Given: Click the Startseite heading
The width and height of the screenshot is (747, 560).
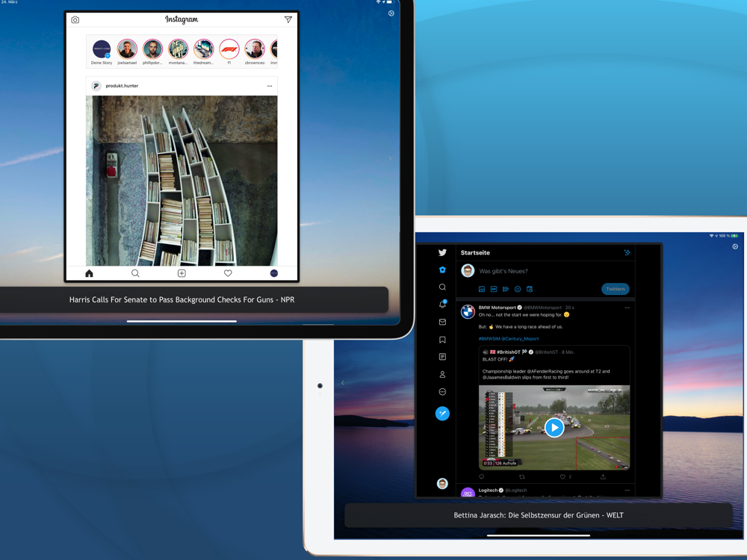Looking at the screenshot, I should (x=475, y=253).
